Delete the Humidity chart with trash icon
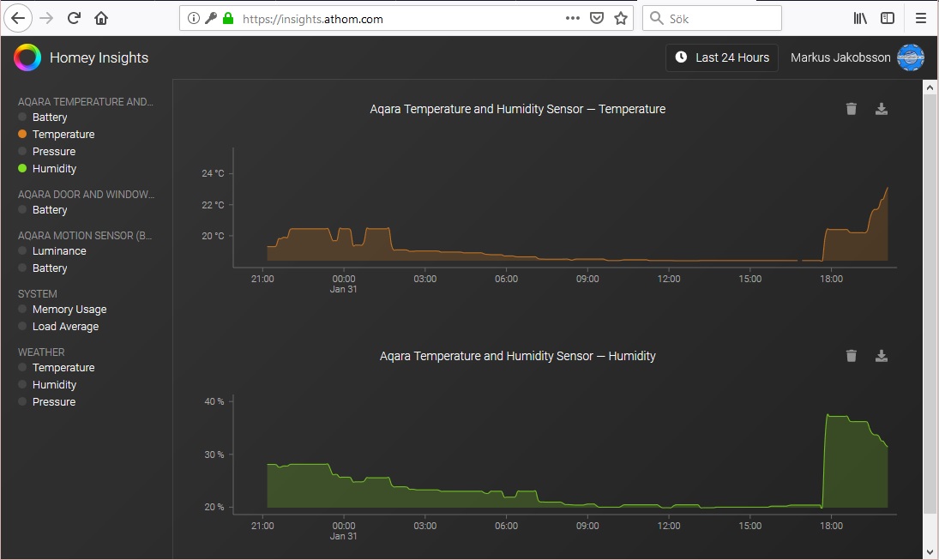This screenshot has height=560, width=939. pos(851,356)
